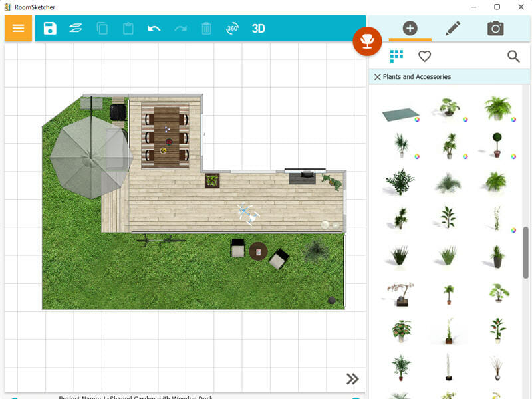Switch to the camera snapshot tab
This screenshot has width=532, height=399.
pyautogui.click(x=494, y=29)
